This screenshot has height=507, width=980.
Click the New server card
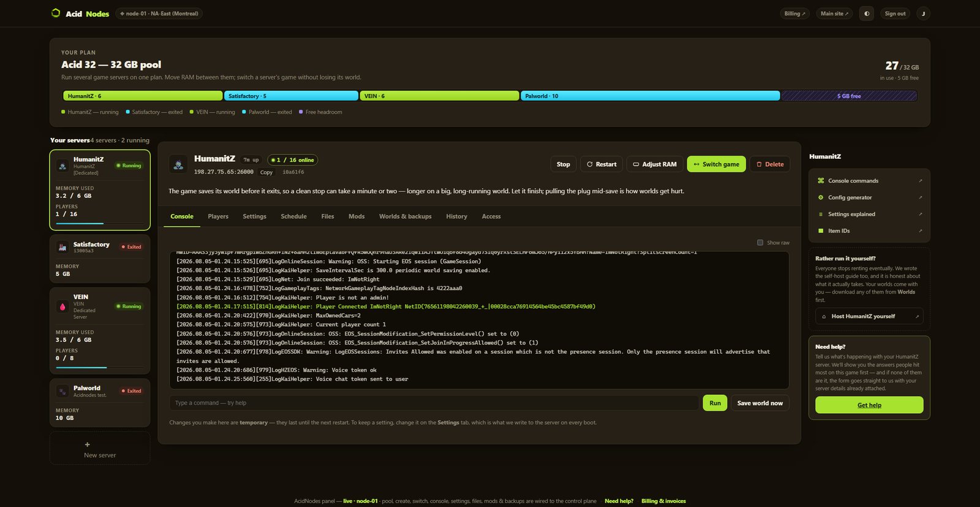coord(100,448)
